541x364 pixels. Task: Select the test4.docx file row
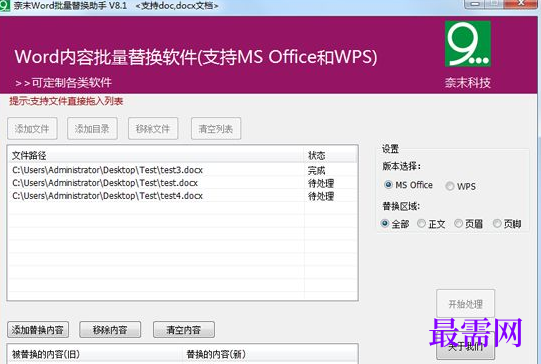coord(183,196)
